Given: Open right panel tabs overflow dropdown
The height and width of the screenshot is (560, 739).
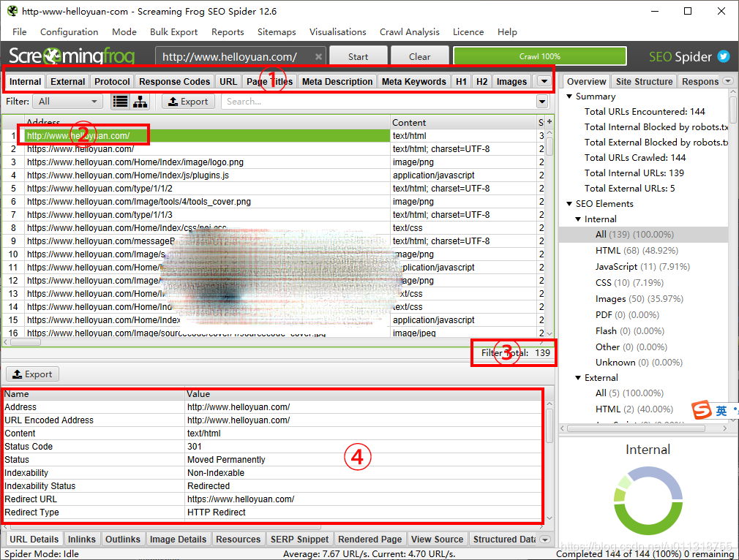Looking at the screenshot, I should (728, 81).
